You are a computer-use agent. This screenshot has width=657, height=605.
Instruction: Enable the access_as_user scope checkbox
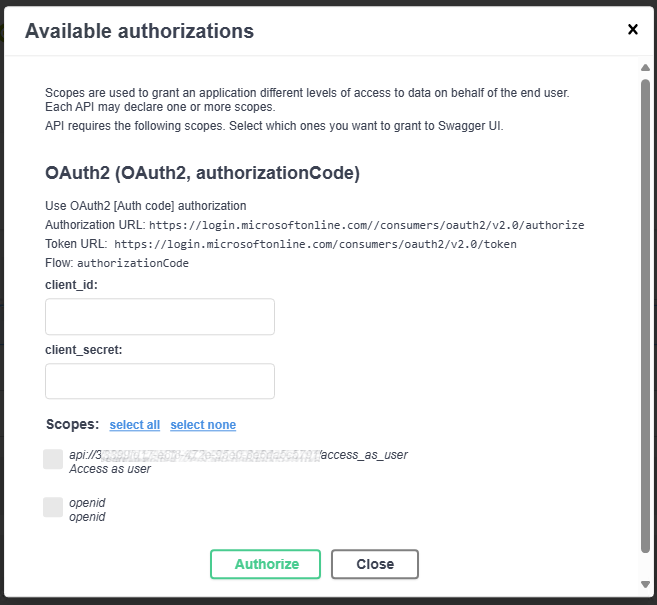pyautogui.click(x=53, y=459)
